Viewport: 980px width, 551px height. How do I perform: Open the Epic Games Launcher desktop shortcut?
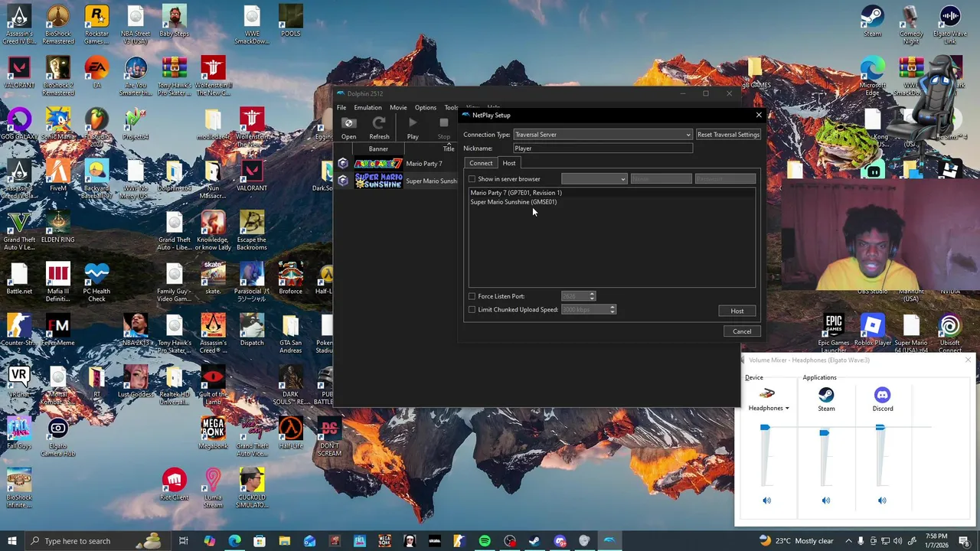[834, 334]
